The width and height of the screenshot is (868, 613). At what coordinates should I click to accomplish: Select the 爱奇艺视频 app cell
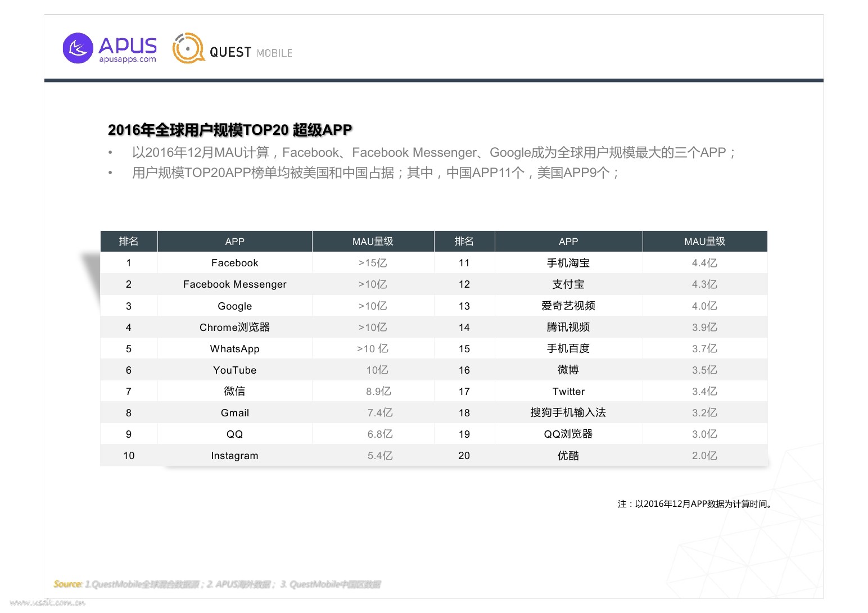[x=568, y=306]
